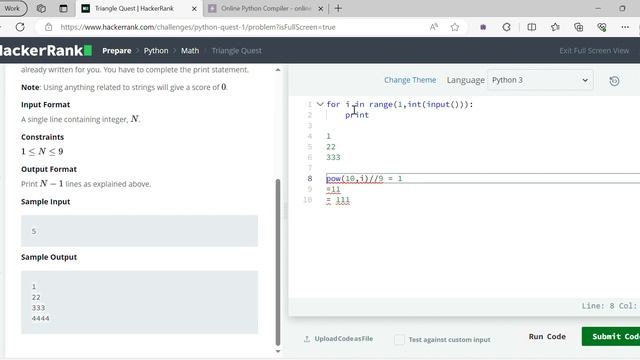The width and height of the screenshot is (640, 360).
Task: Go to Python in the breadcrumb
Action: (156, 51)
